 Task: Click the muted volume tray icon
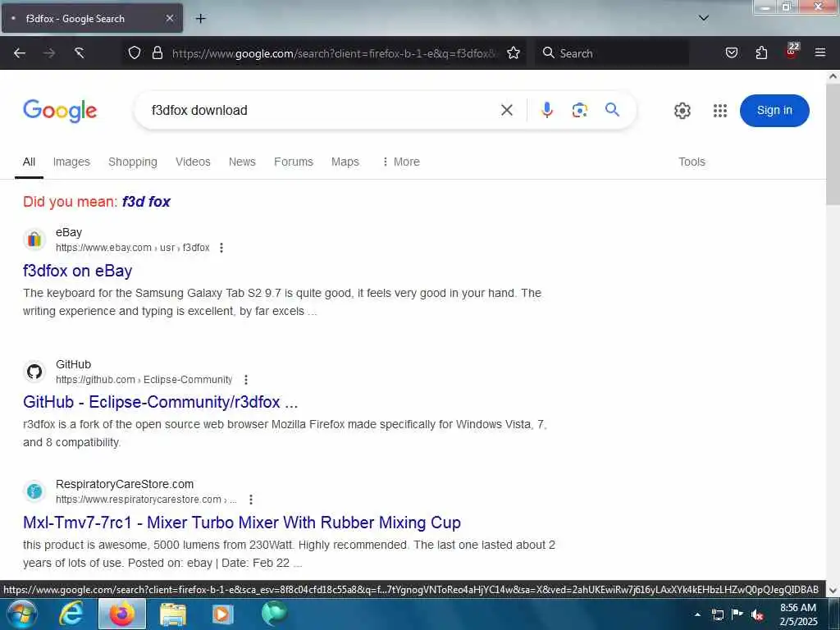pyautogui.click(x=757, y=614)
